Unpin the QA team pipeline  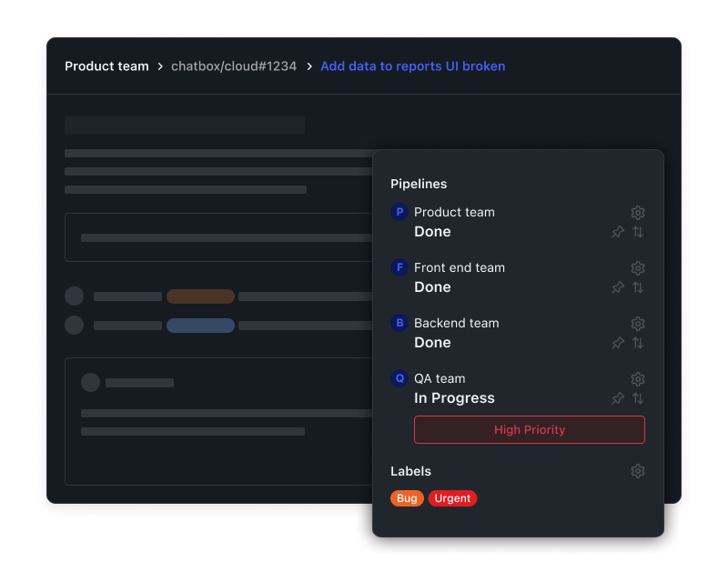[618, 398]
